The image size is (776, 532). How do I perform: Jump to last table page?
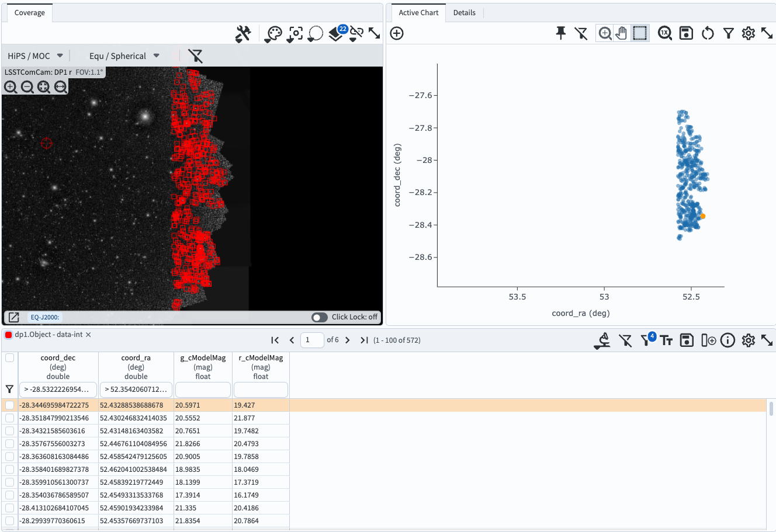point(363,340)
